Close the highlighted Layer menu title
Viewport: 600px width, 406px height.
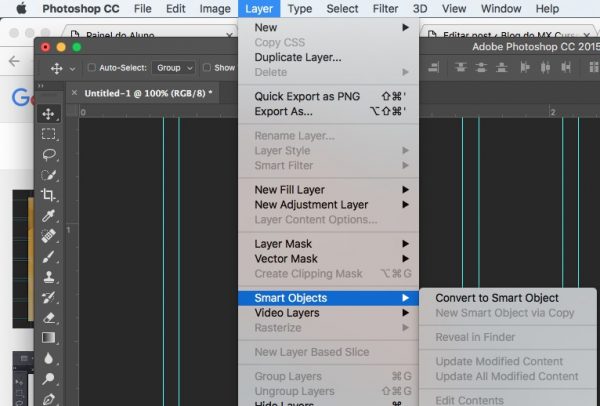pos(259,8)
